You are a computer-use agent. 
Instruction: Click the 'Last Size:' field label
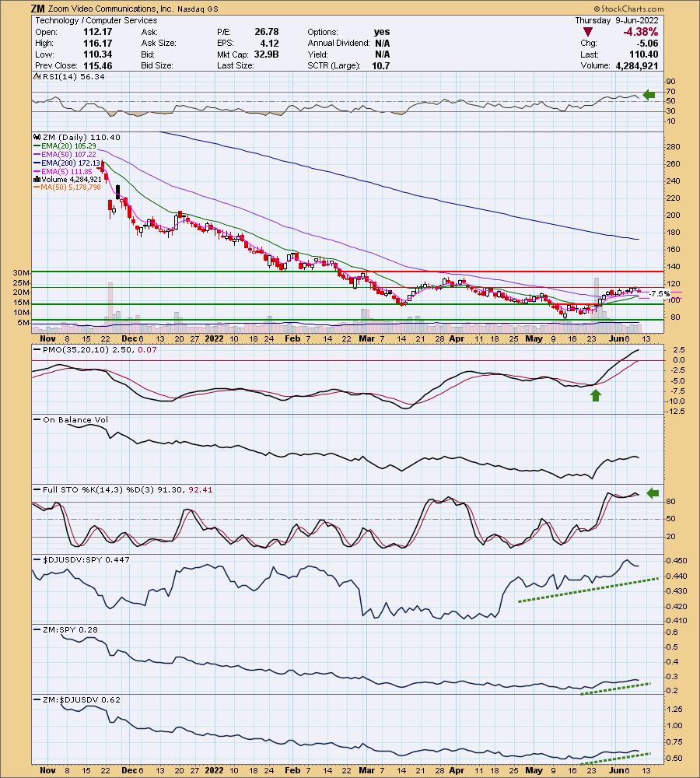(235, 65)
